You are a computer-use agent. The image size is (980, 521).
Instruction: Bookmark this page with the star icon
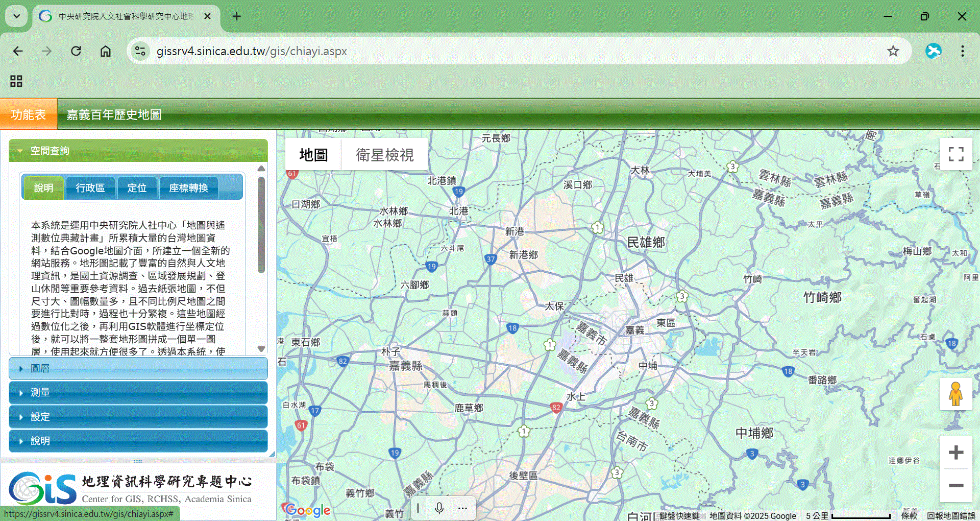pos(893,51)
